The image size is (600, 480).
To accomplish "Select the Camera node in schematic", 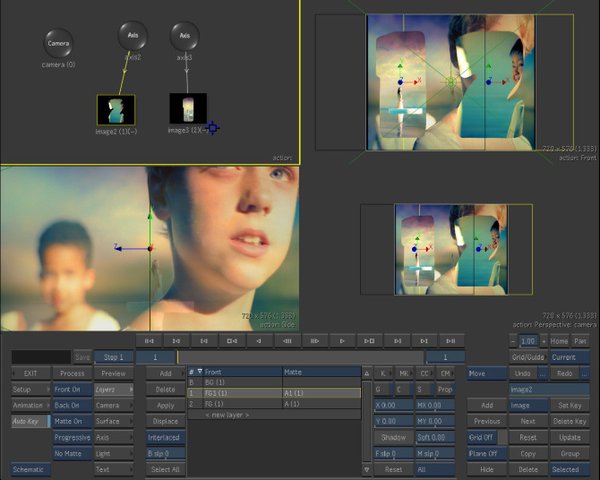I will pyautogui.click(x=58, y=43).
